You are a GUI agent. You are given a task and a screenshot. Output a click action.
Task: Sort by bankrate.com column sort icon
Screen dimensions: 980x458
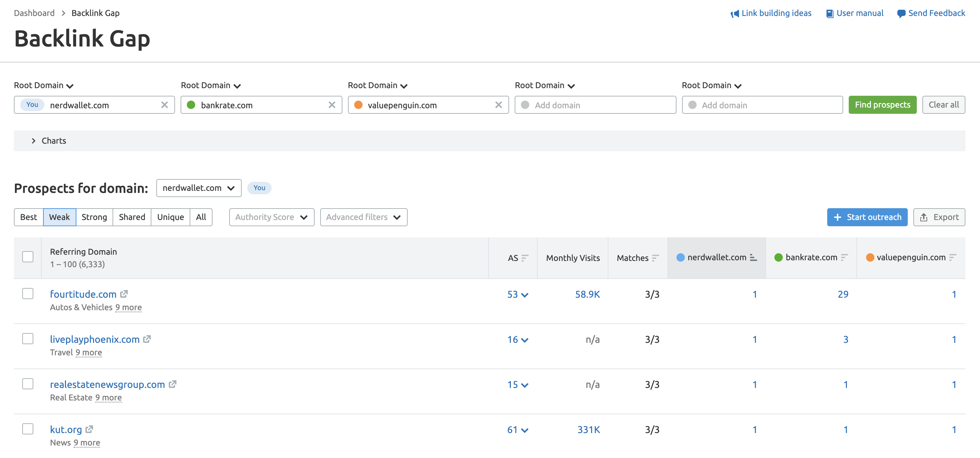pyautogui.click(x=844, y=257)
